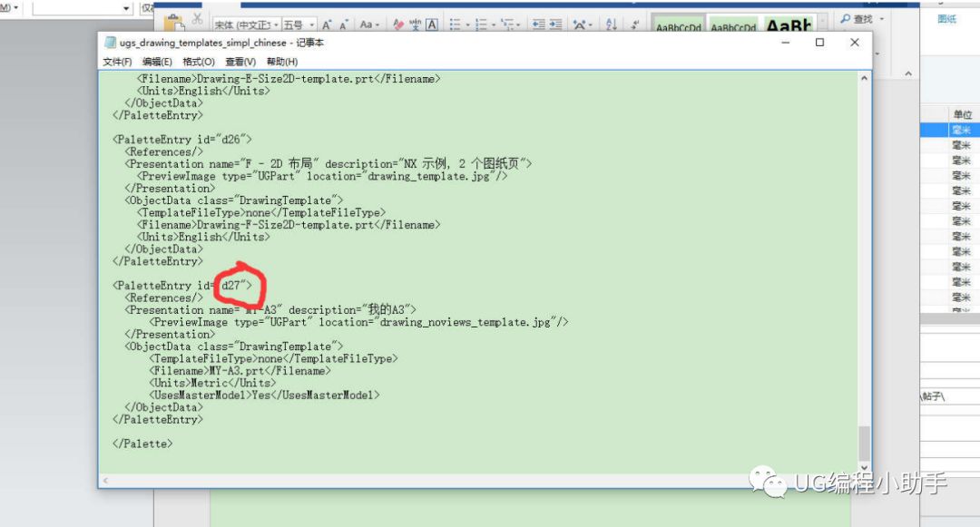Select first AaBbCcDd style in gallery
980x527 pixels.
click(x=678, y=24)
